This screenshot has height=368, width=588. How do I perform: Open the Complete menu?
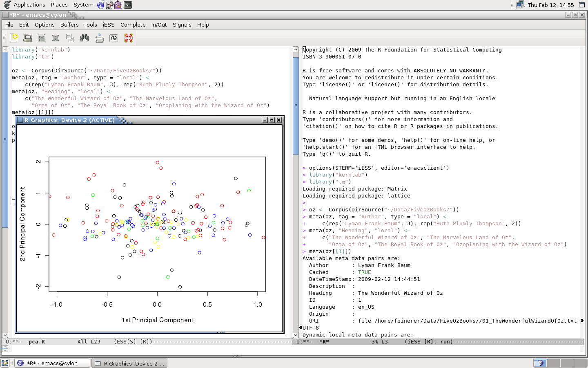pyautogui.click(x=133, y=25)
